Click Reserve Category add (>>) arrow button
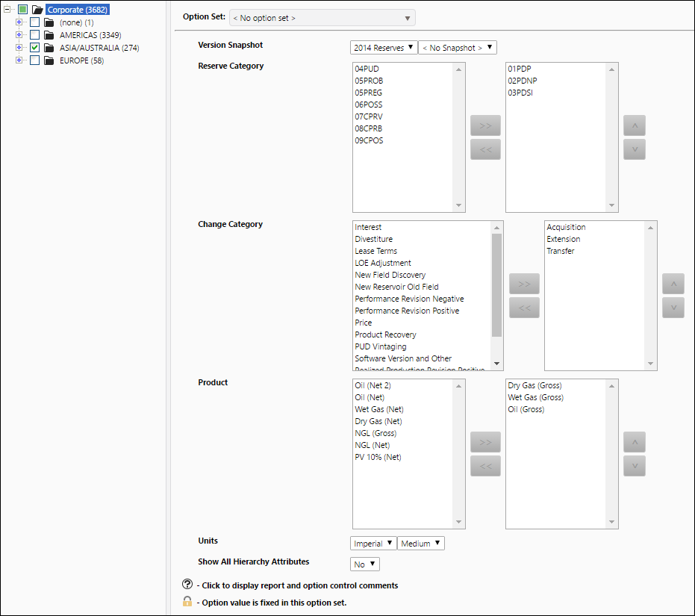 point(485,125)
